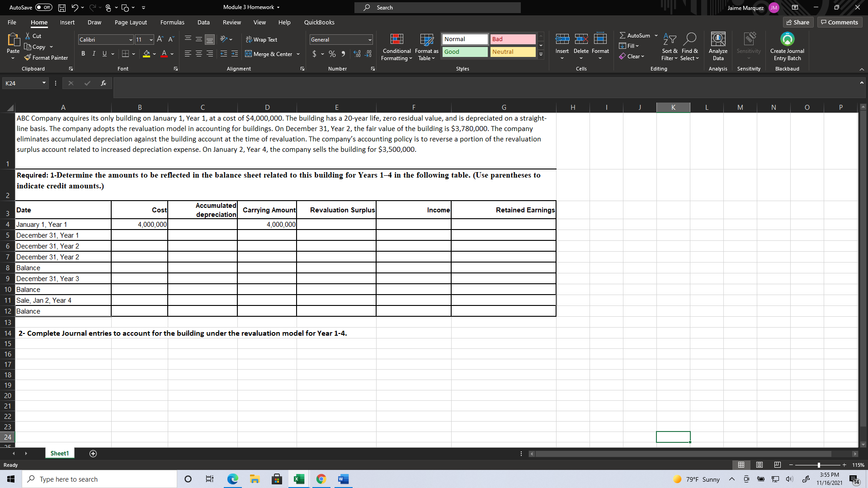Image resolution: width=868 pixels, height=488 pixels.
Task: Open the Calibri font dropdown
Action: (x=131, y=39)
